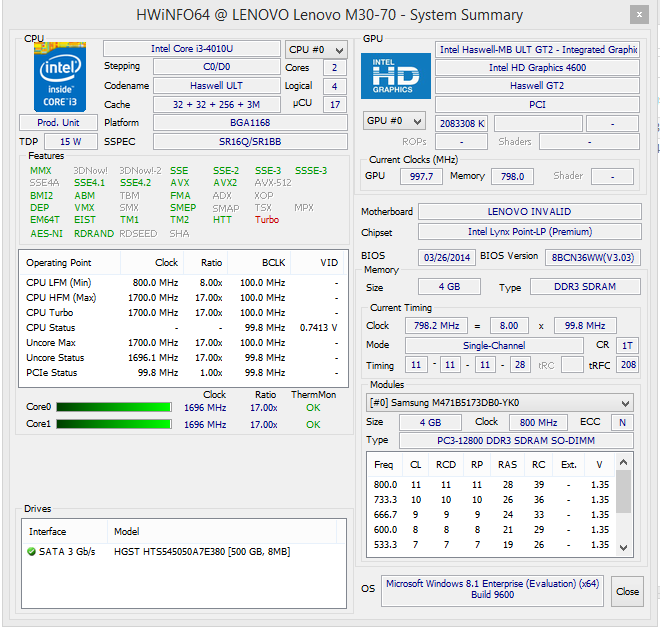Image resolution: width=660 pixels, height=630 pixels.
Task: Click the Haswell ULT codename field
Action: pyautogui.click(x=217, y=85)
